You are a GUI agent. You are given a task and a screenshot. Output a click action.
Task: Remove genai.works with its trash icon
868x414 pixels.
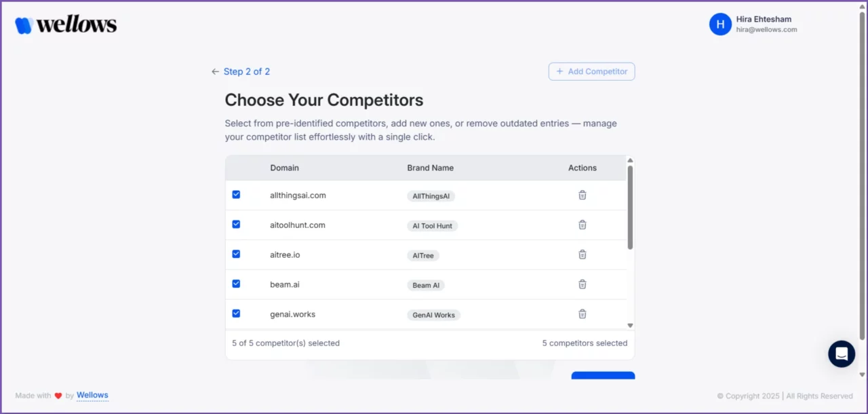582,314
